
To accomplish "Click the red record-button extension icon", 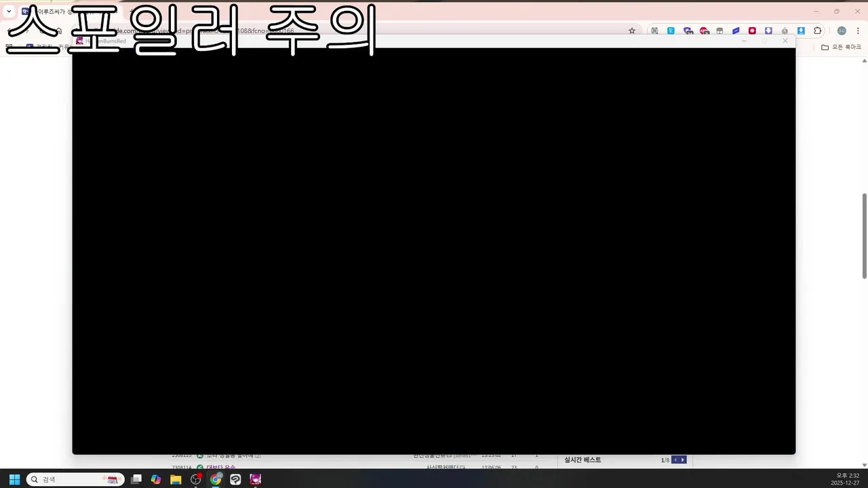I will pyautogui.click(x=752, y=30).
